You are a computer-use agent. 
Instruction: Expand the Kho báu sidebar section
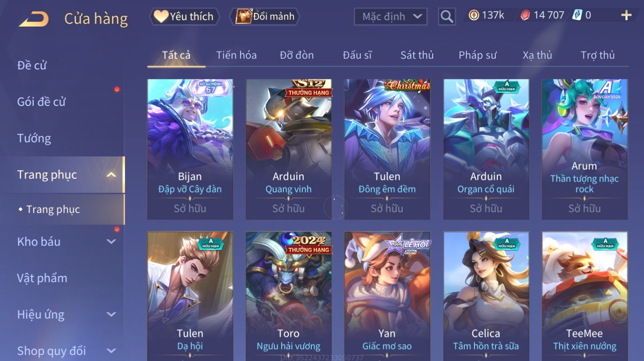click(111, 241)
